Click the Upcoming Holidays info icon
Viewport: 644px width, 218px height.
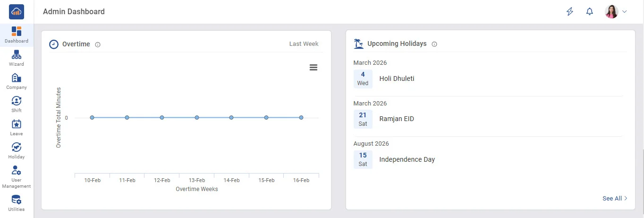tap(434, 44)
